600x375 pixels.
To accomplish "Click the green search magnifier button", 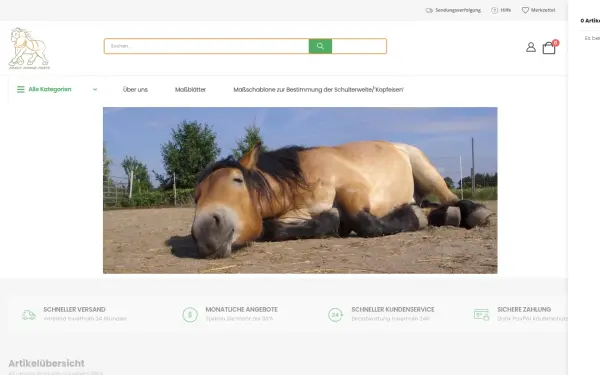I will 320,46.
